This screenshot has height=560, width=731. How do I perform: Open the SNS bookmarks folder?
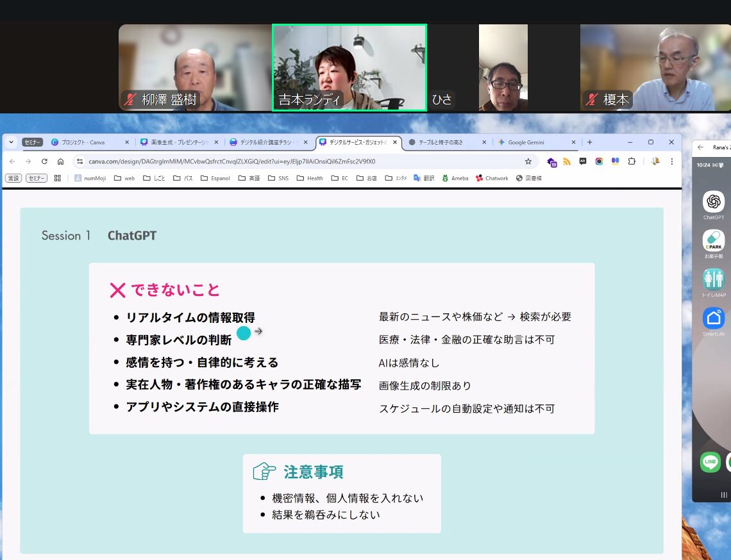pyautogui.click(x=278, y=178)
